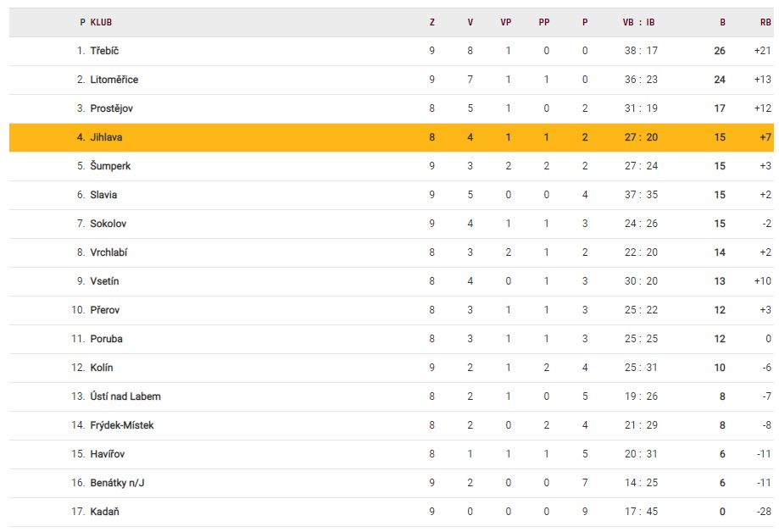
Task: Click the Třebíč club name
Action: (104, 51)
